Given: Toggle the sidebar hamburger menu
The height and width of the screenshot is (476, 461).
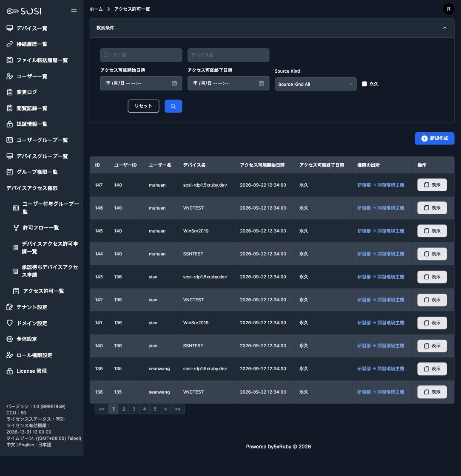Looking at the screenshot, I should pos(74,11).
